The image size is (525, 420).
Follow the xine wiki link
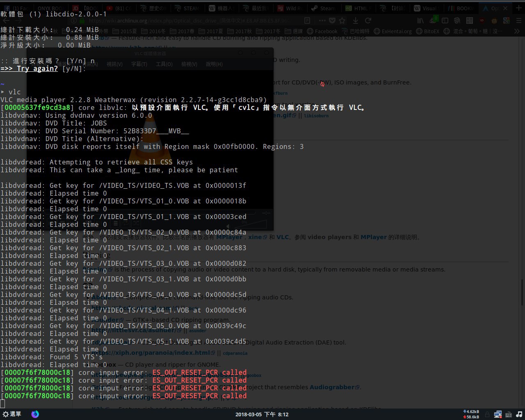pyautogui.click(x=258, y=237)
